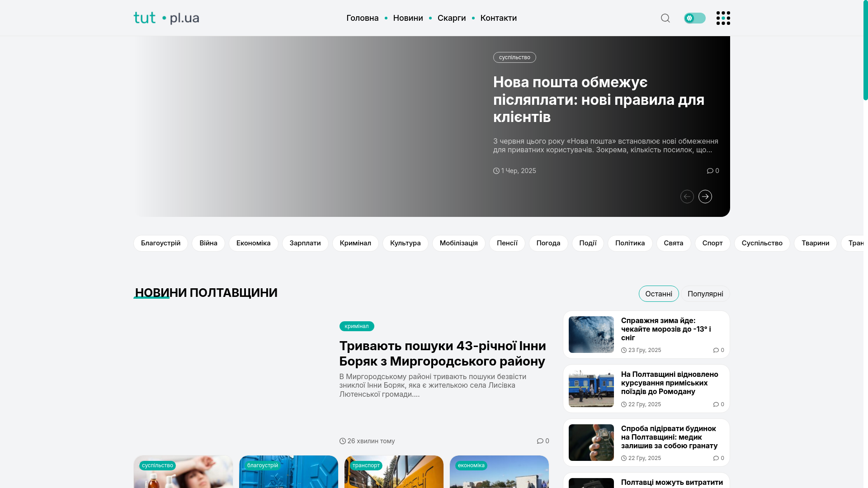
Task: Toggle the dark mode switch
Action: (x=694, y=18)
